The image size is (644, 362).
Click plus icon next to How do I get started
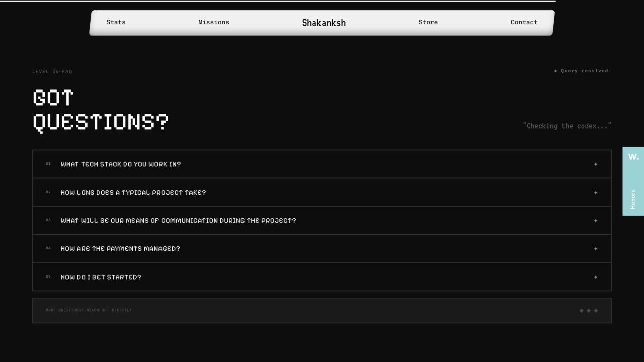point(595,277)
